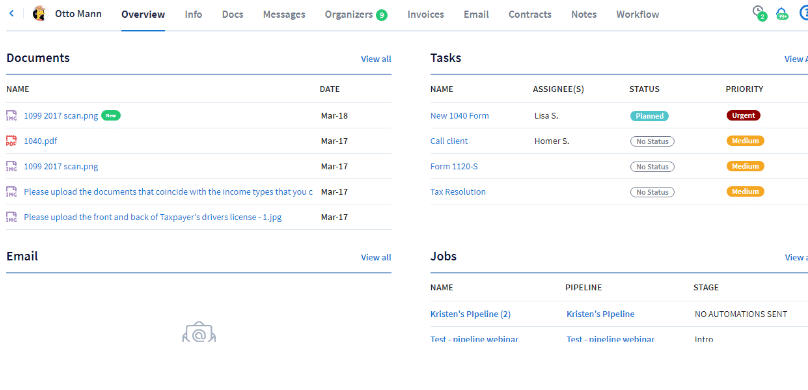Viewport: 808px width, 390px height.
Task: Select the NO AUTOMATIONS SENT stage
Action: coord(740,314)
